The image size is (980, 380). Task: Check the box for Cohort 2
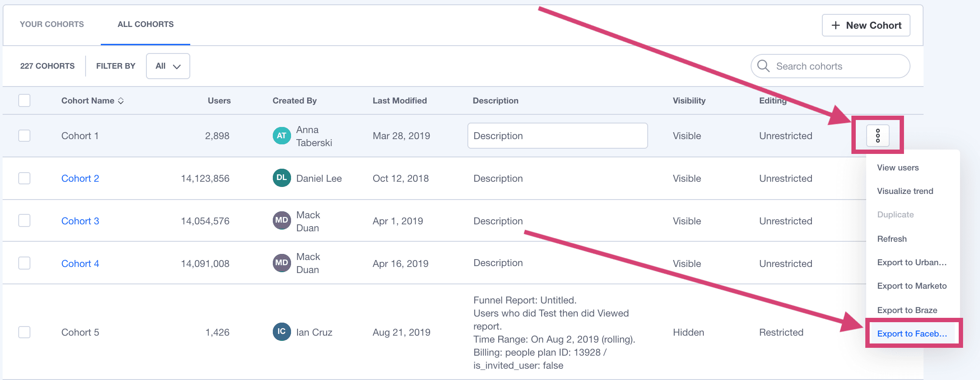[24, 178]
